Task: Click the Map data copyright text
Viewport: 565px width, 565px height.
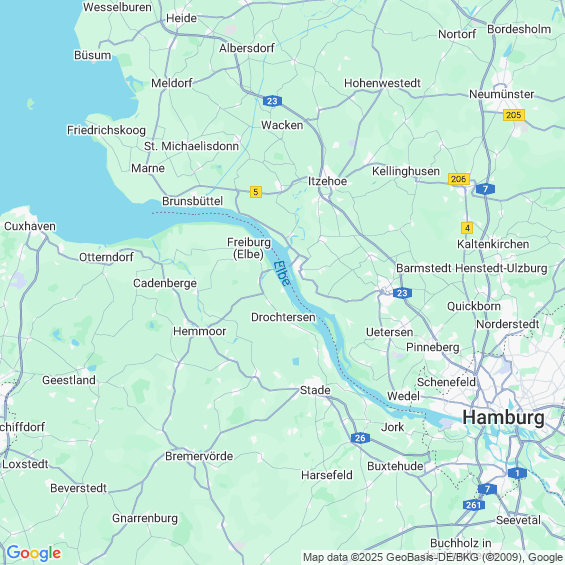Action: [x=433, y=557]
